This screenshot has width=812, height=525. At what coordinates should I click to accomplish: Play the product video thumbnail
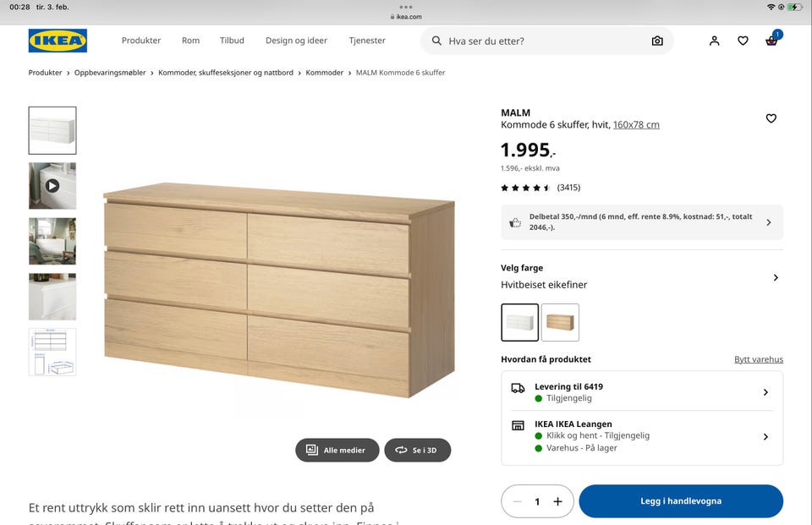pyautogui.click(x=52, y=185)
